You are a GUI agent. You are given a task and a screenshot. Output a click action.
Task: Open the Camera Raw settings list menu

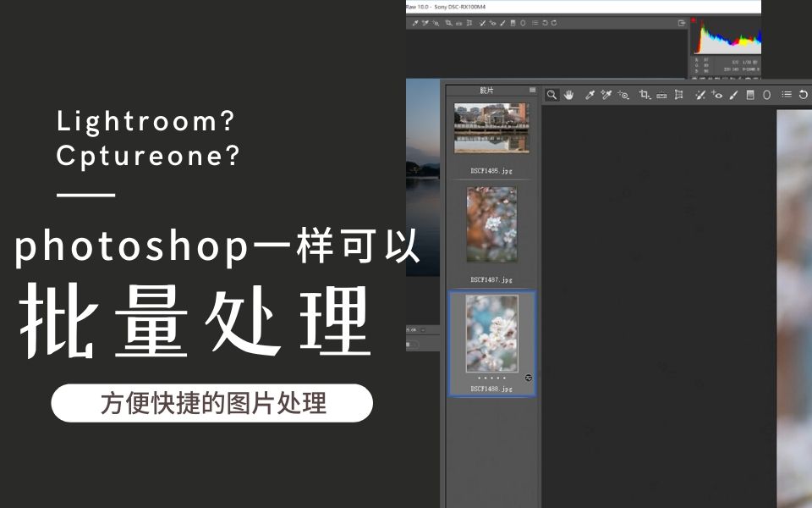[x=787, y=95]
